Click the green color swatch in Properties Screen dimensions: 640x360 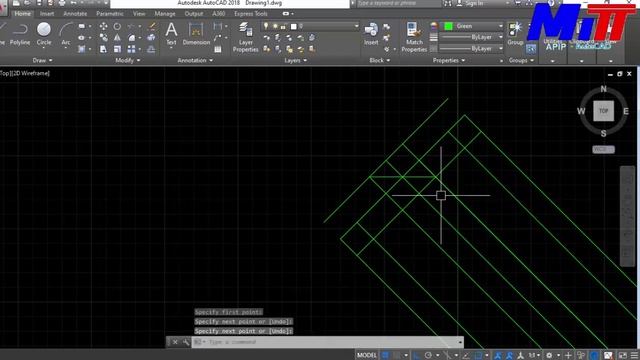448,26
